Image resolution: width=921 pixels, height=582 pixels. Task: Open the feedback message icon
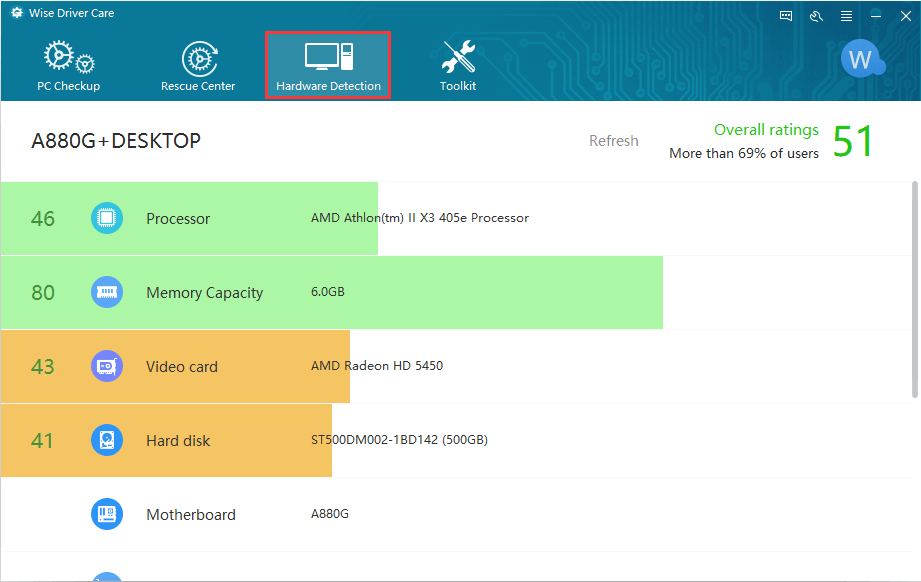pos(786,16)
